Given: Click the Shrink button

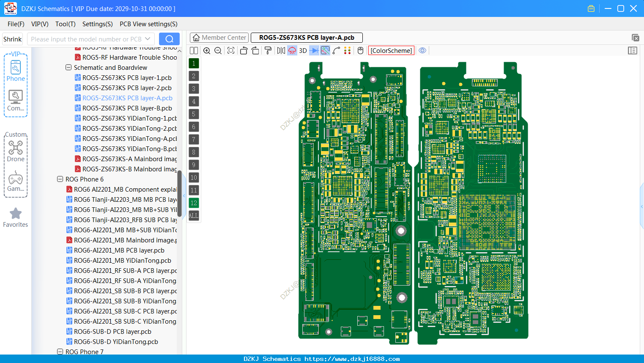Looking at the screenshot, I should [13, 39].
